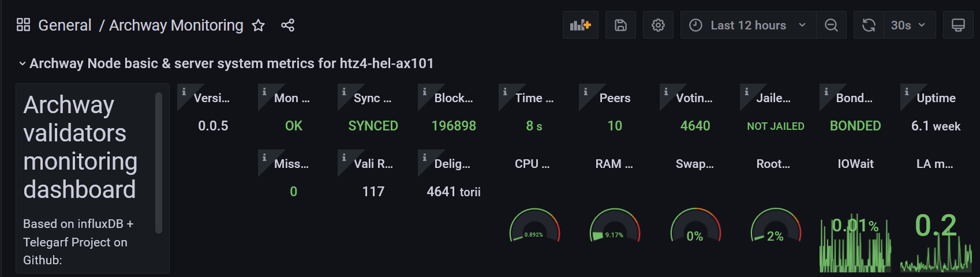Viewport: 980px width, 277px height.
Task: Open the Archway Monitoring breadcrumb title
Action: pos(176,25)
